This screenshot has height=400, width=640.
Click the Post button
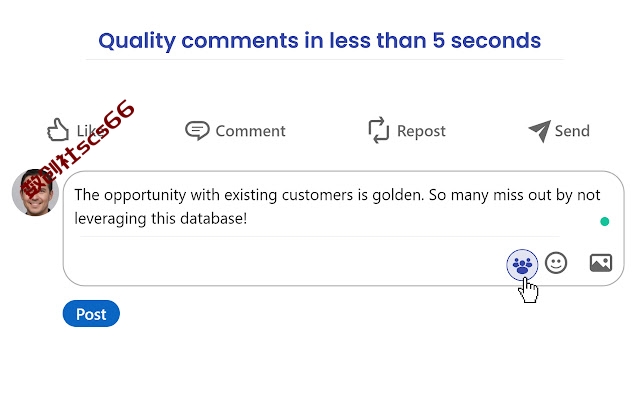click(91, 314)
